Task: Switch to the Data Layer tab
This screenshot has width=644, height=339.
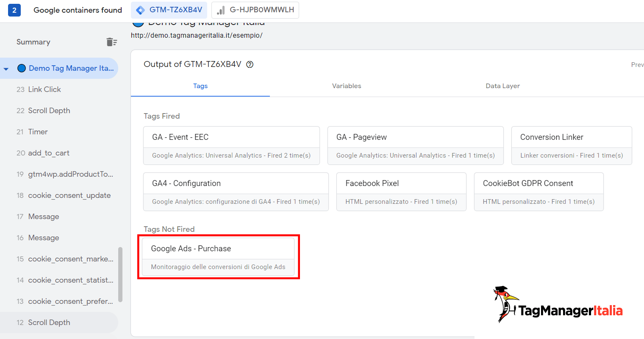Action: coord(502,86)
